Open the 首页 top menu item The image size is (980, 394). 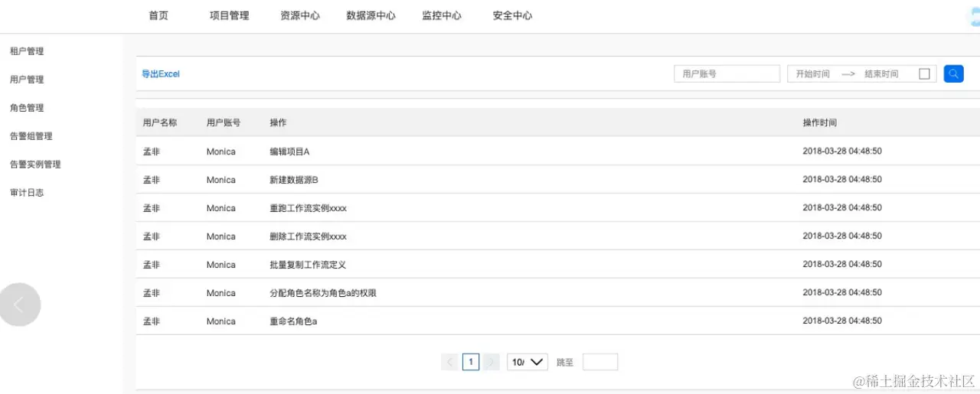pyautogui.click(x=158, y=15)
